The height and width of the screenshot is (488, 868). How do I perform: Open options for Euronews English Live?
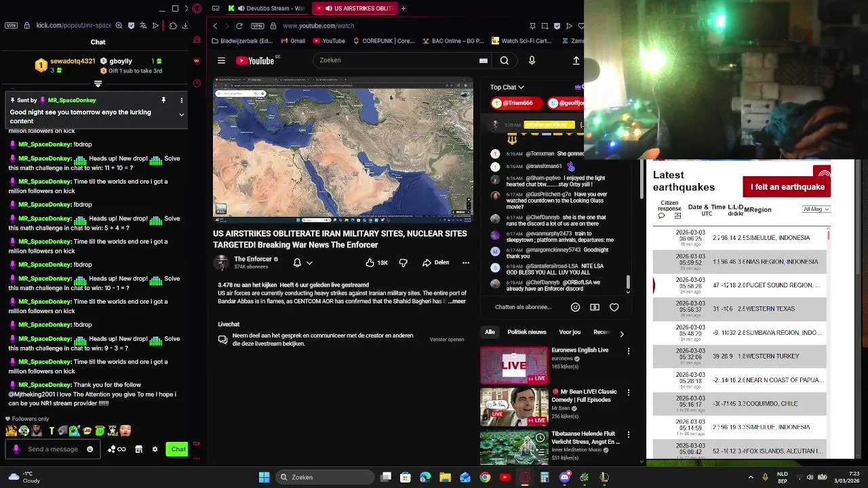pos(629,351)
